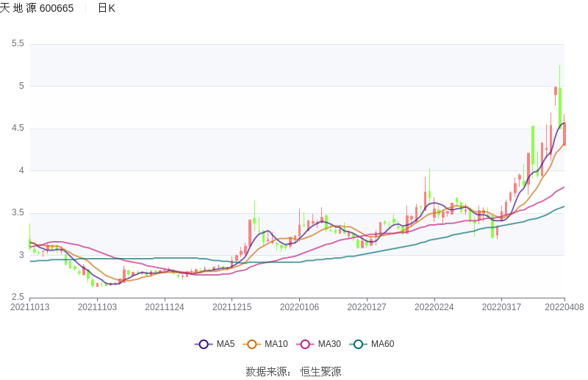The height and width of the screenshot is (380, 588).
Task: Toggle the MA60 series using its text label
Action: pyautogui.click(x=382, y=344)
